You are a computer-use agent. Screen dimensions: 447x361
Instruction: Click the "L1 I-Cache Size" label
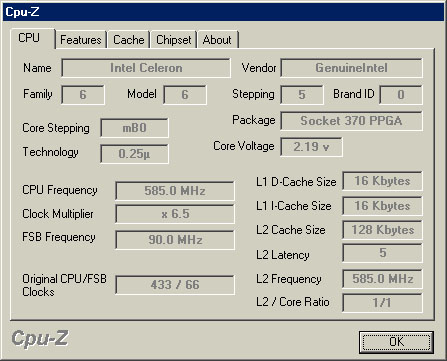click(294, 206)
